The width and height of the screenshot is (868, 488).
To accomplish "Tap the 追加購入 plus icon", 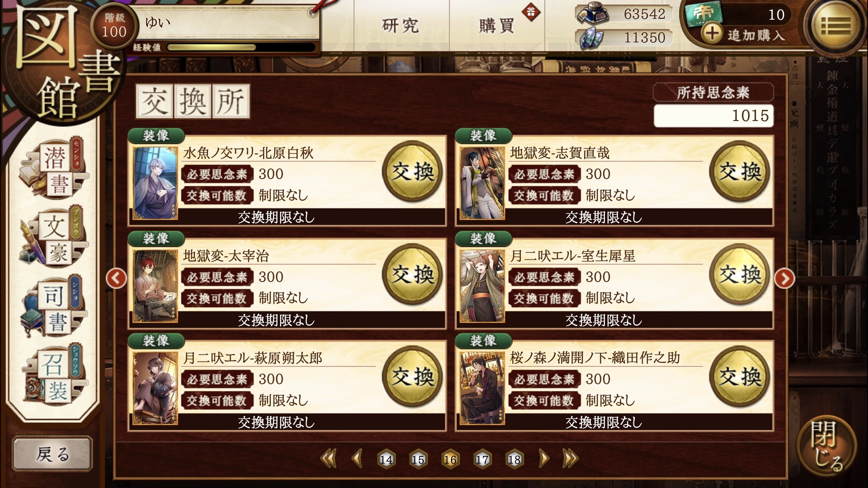I will click(712, 33).
